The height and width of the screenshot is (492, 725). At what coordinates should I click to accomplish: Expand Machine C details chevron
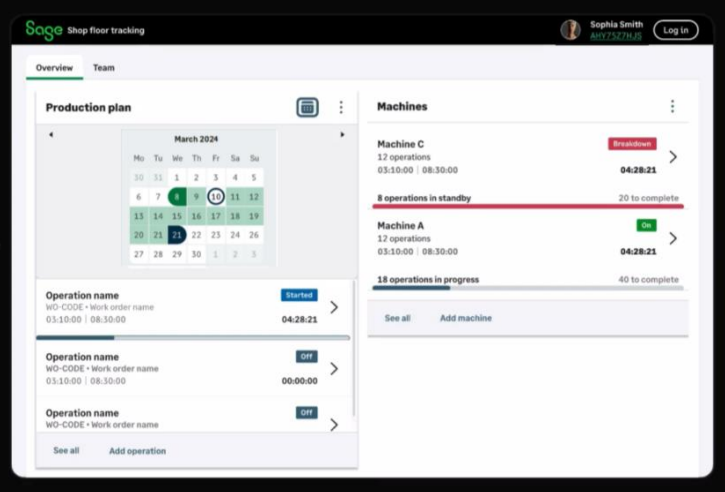click(673, 157)
